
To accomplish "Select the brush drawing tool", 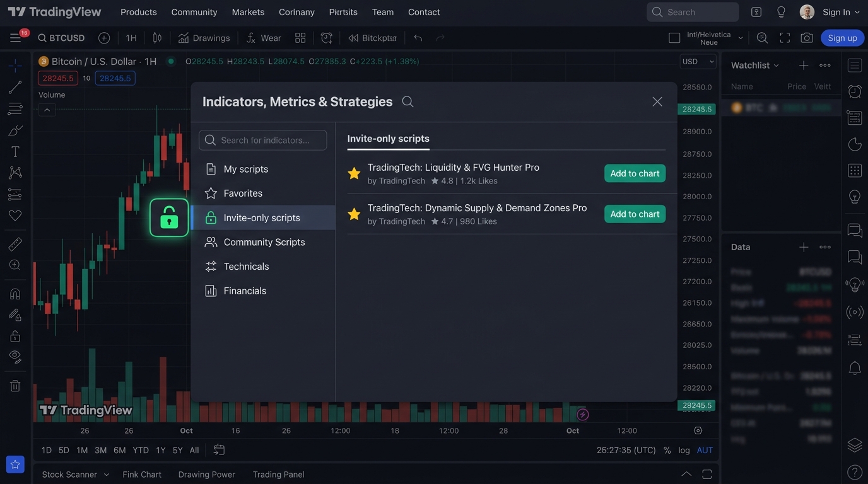I will tap(15, 130).
